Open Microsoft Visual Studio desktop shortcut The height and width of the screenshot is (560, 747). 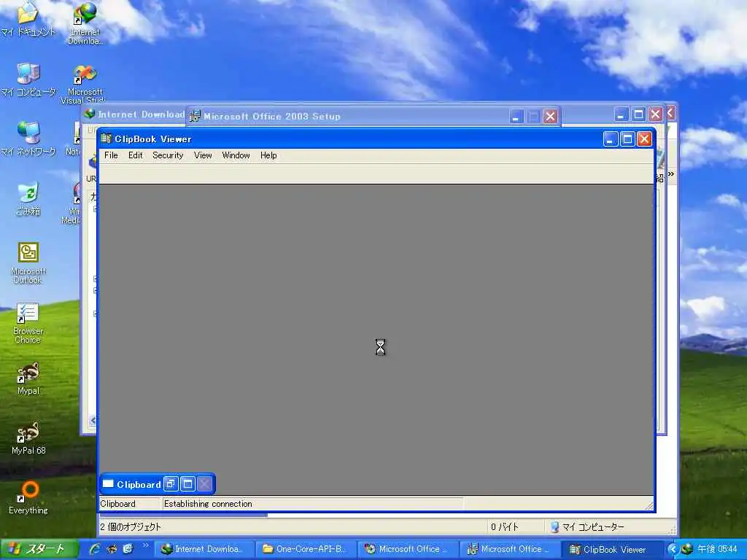[x=83, y=84]
